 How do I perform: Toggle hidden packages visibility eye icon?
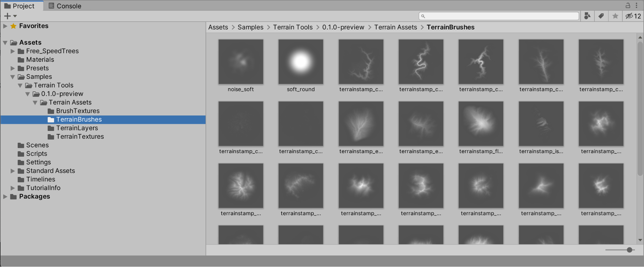pos(630,16)
